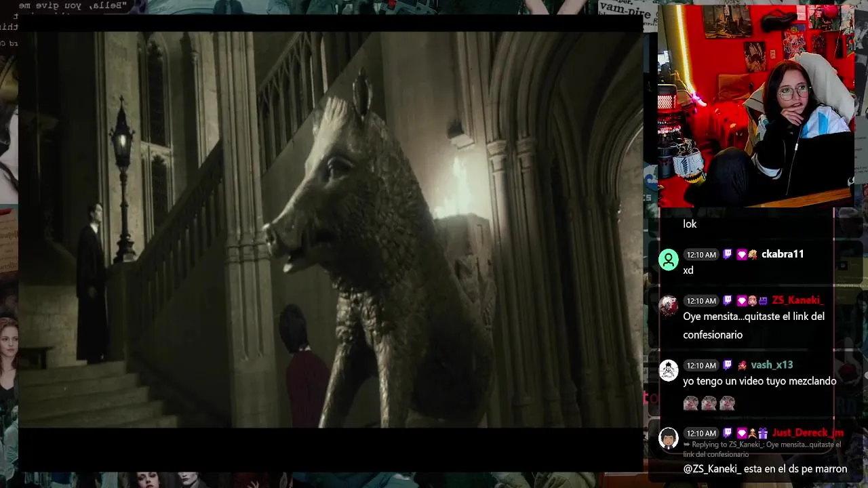Viewport: 868px width, 488px height.
Task: Click the red badge before vash_x13 name
Action: 743,365
